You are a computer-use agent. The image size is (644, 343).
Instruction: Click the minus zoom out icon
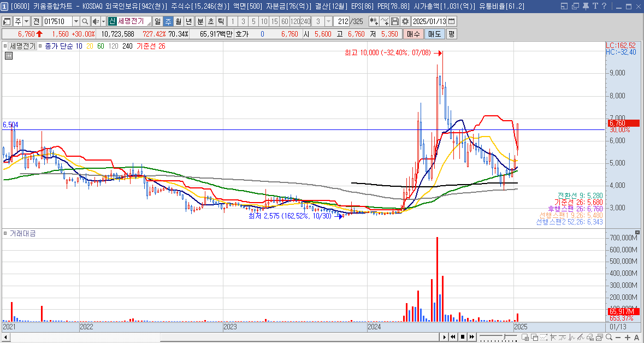click(x=618, y=337)
